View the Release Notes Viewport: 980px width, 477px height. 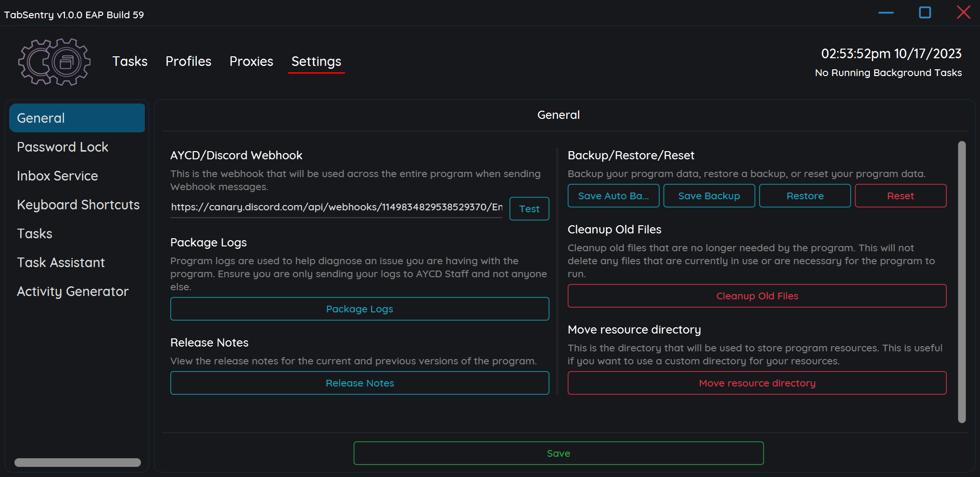pyautogui.click(x=359, y=383)
